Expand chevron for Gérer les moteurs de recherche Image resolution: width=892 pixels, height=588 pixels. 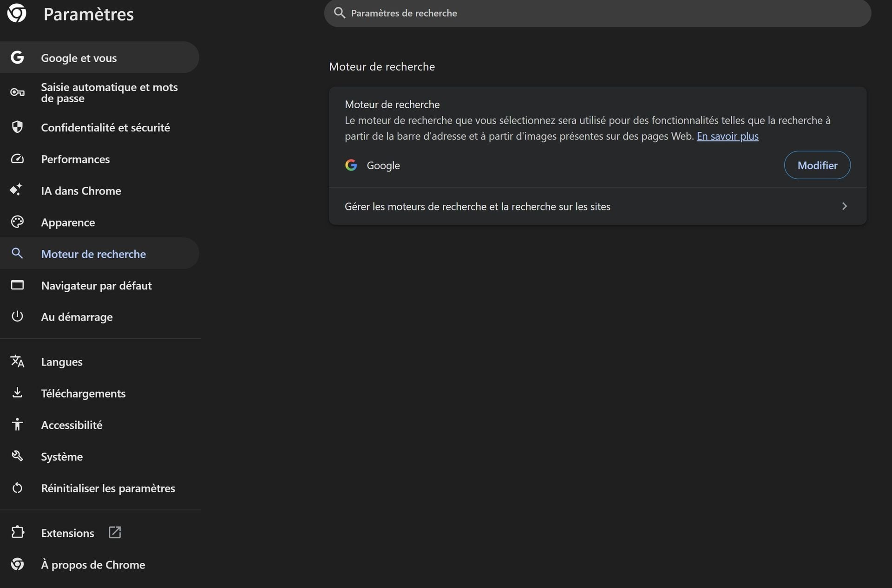pyautogui.click(x=845, y=206)
